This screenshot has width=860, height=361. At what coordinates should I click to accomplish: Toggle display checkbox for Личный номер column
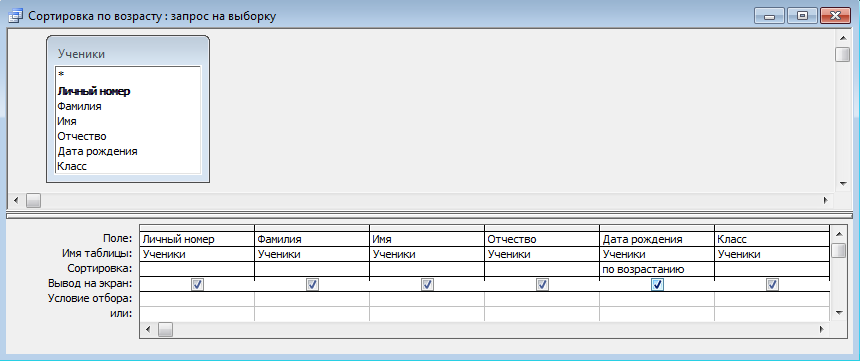click(x=197, y=285)
